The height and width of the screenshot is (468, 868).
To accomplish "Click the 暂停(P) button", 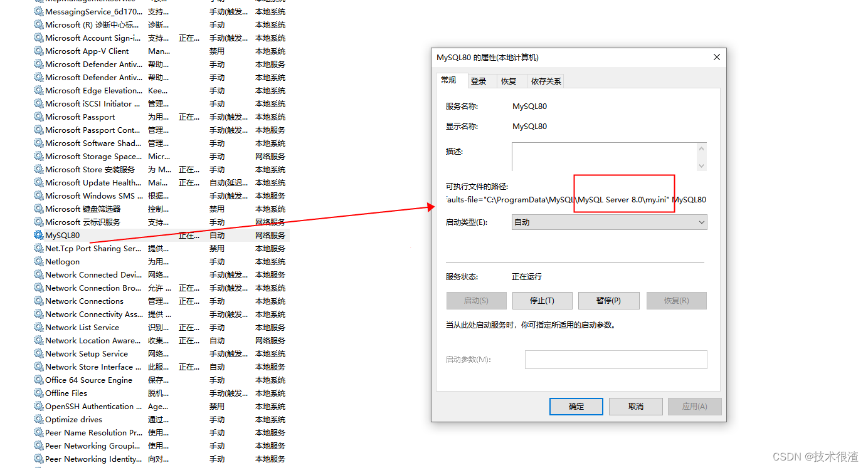I will coord(608,301).
